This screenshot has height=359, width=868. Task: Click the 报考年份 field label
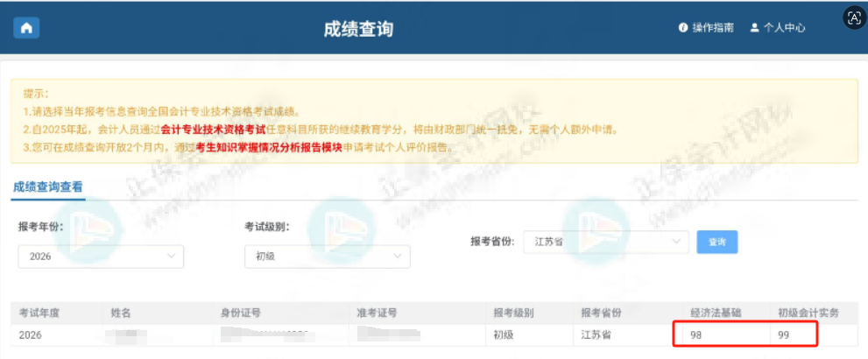(41, 228)
